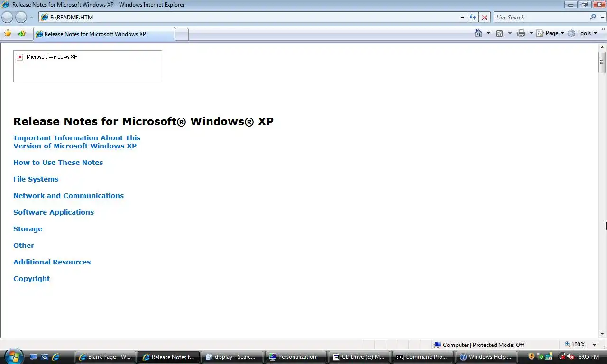
Task: Switch to Windows Help taskbar window
Action: 486,357
